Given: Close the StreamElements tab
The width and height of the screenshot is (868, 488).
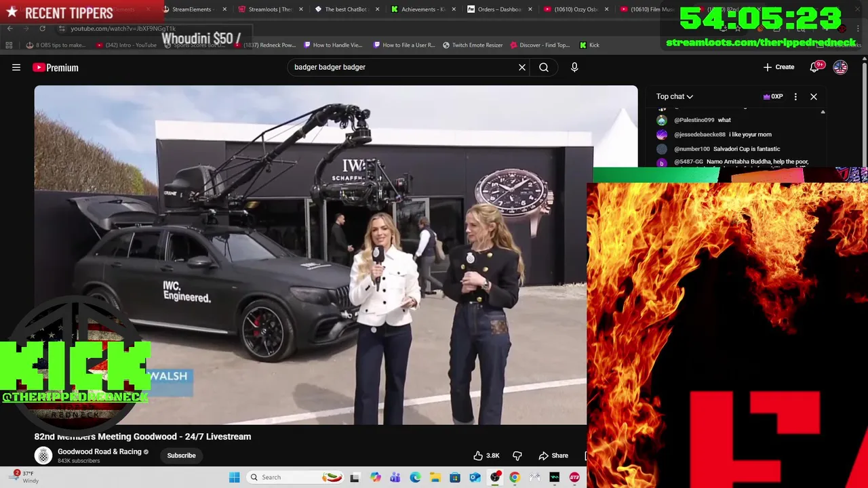Looking at the screenshot, I should pyautogui.click(x=224, y=9).
